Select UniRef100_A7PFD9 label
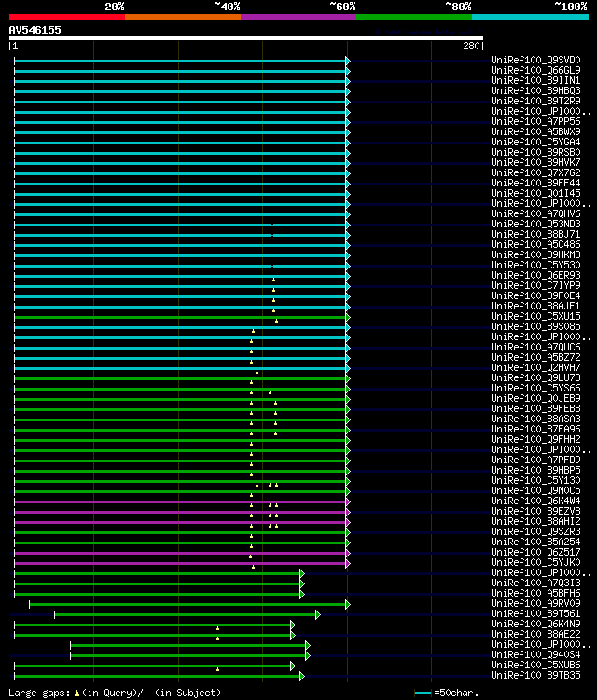Screen dimensions: 597x700 (x=535, y=460)
